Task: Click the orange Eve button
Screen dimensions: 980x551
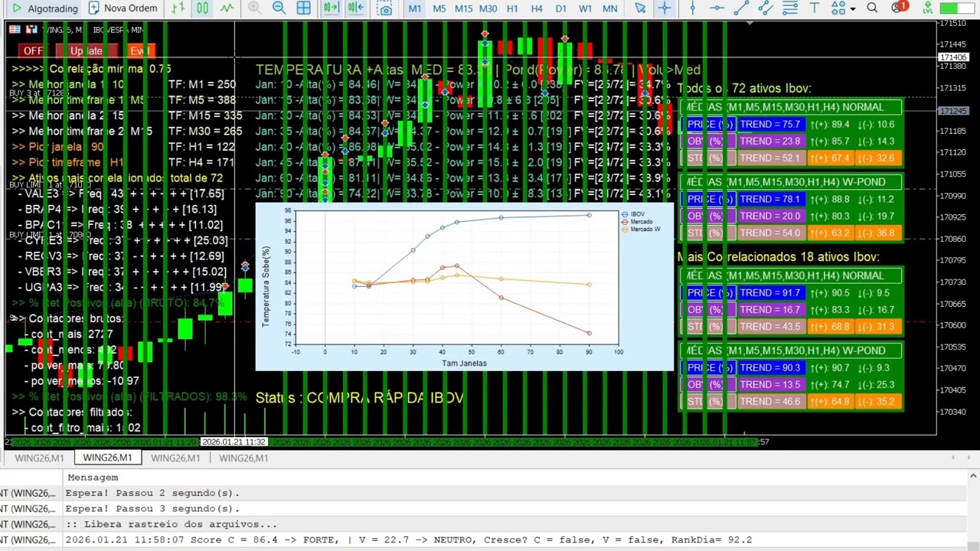Action: click(x=142, y=51)
